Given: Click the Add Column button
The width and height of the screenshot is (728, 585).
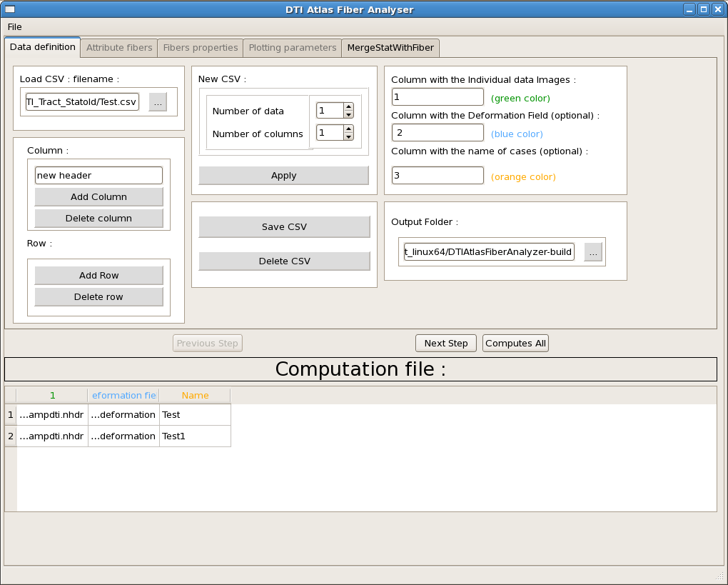Looking at the screenshot, I should [98, 197].
